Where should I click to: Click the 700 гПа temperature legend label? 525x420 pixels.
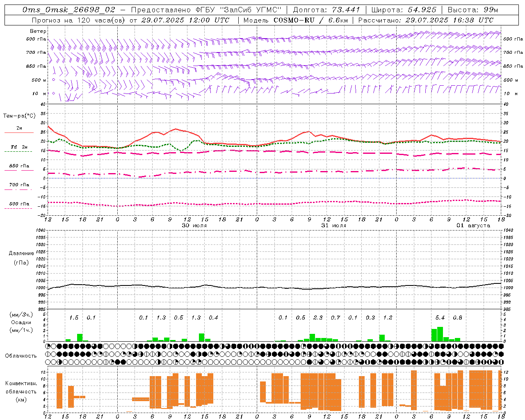19,185
